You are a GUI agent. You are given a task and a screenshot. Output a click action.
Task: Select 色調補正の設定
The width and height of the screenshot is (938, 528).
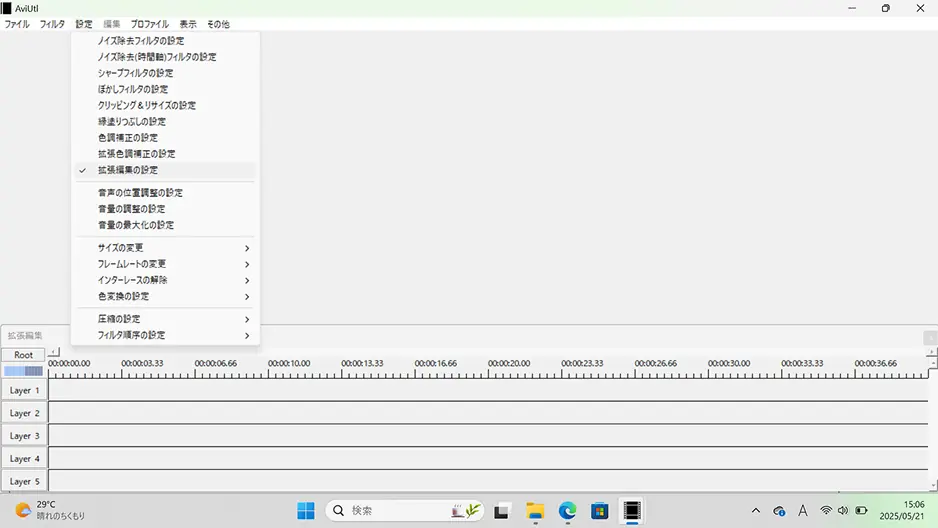click(x=165, y=138)
